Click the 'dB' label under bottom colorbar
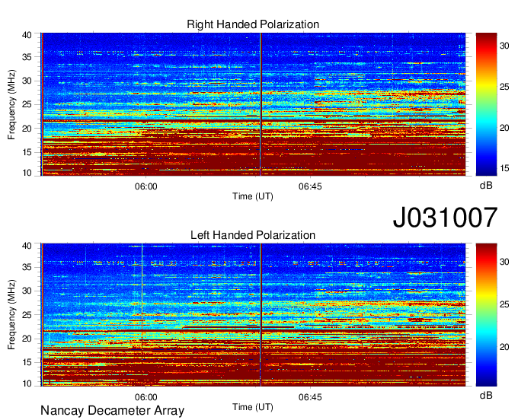The image size is (518, 420). 486,395
